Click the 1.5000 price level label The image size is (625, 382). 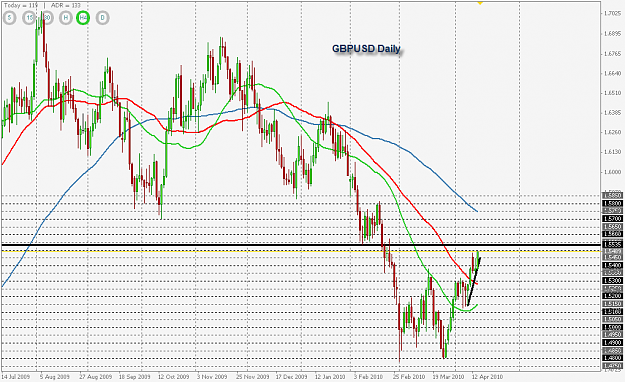coord(612,327)
